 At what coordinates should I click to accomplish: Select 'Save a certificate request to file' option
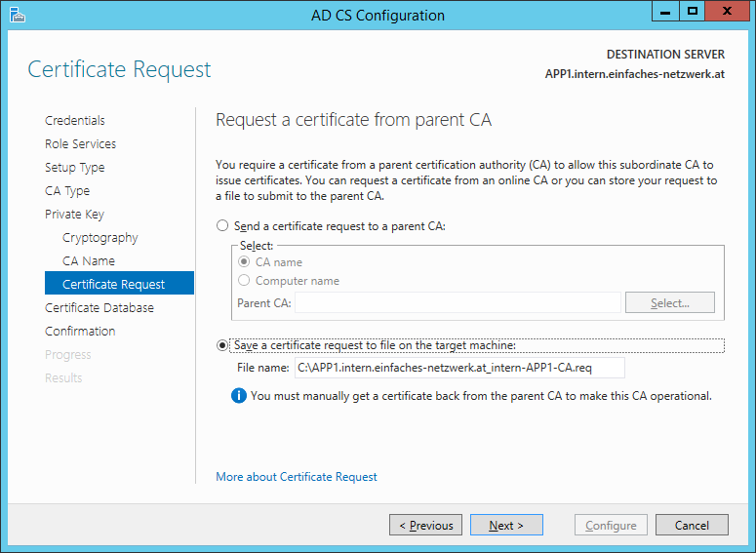tap(223, 345)
